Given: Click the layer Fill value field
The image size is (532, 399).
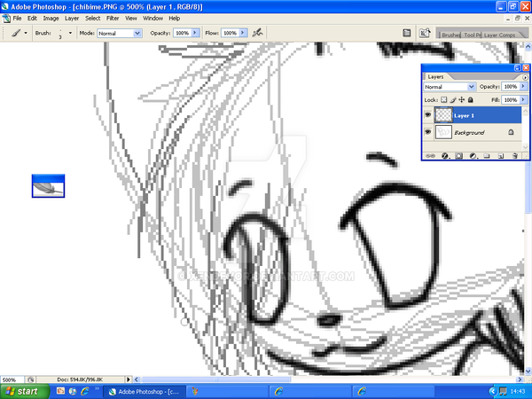Looking at the screenshot, I should [x=511, y=99].
